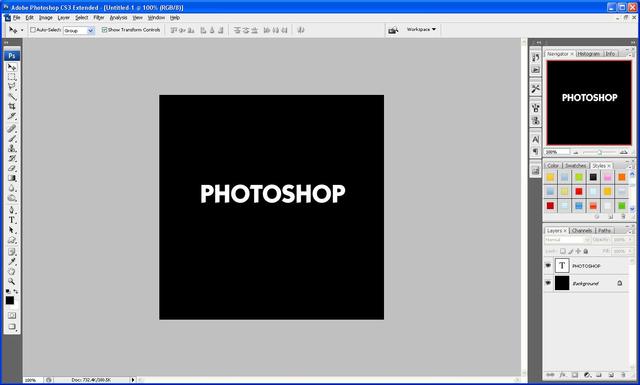Open the layer Fill dropdown
The image size is (640, 385).
click(630, 251)
